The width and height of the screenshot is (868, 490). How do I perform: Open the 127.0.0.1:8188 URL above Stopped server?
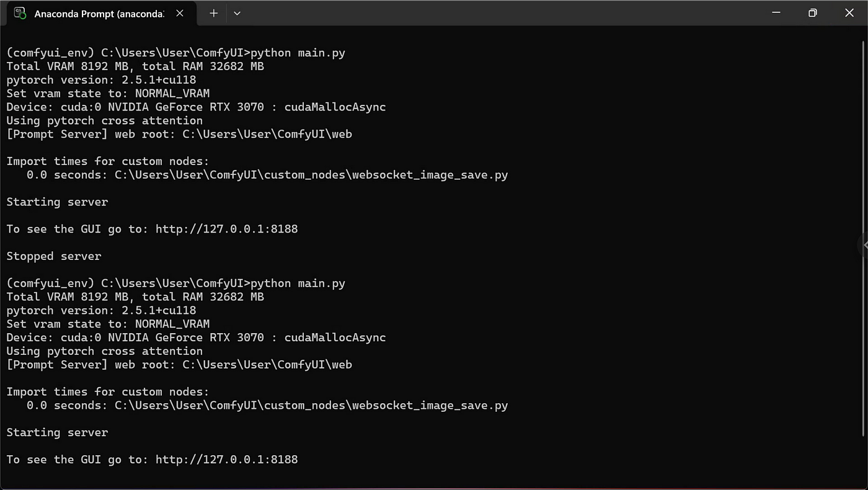pyautogui.click(x=226, y=229)
